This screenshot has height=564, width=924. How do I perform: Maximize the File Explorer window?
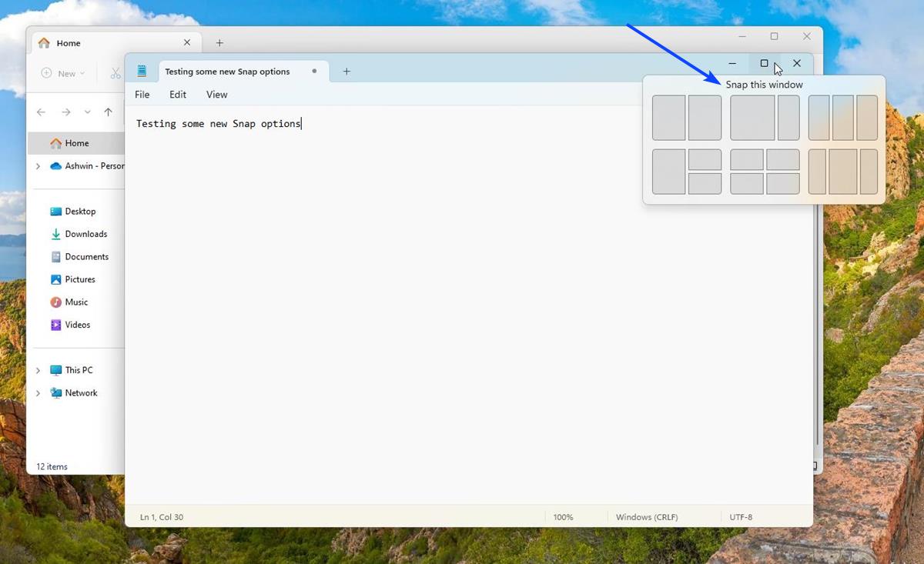[775, 36]
